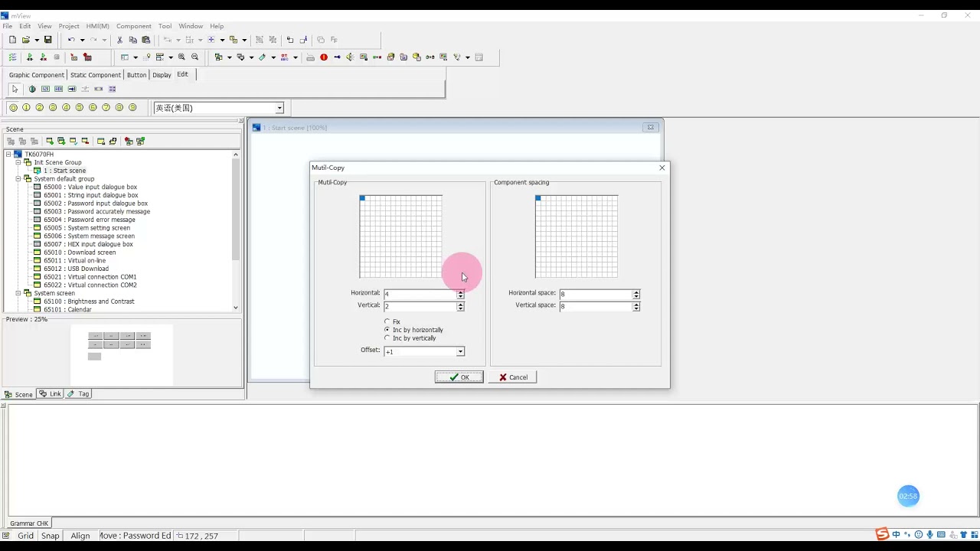This screenshot has width=980, height=551.
Task: Click the Vertical space input field
Action: (596, 306)
